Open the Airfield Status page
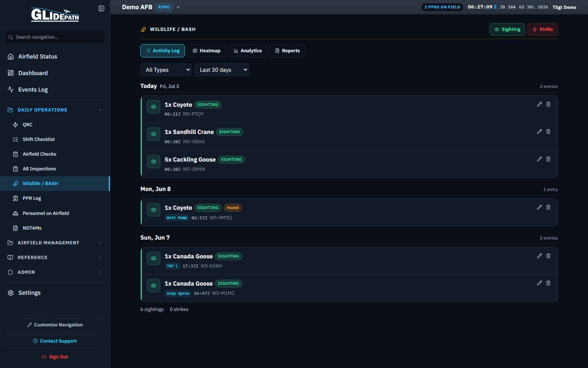 [x=55, y=56]
